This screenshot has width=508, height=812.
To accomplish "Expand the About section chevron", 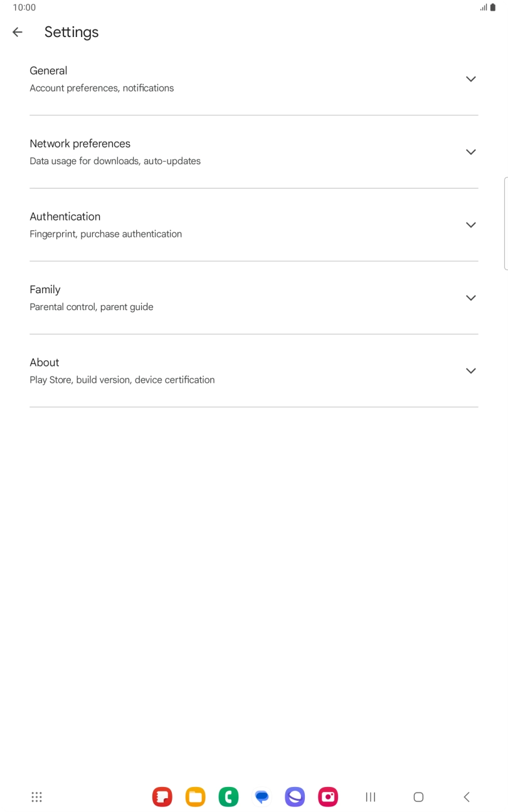I will [471, 371].
